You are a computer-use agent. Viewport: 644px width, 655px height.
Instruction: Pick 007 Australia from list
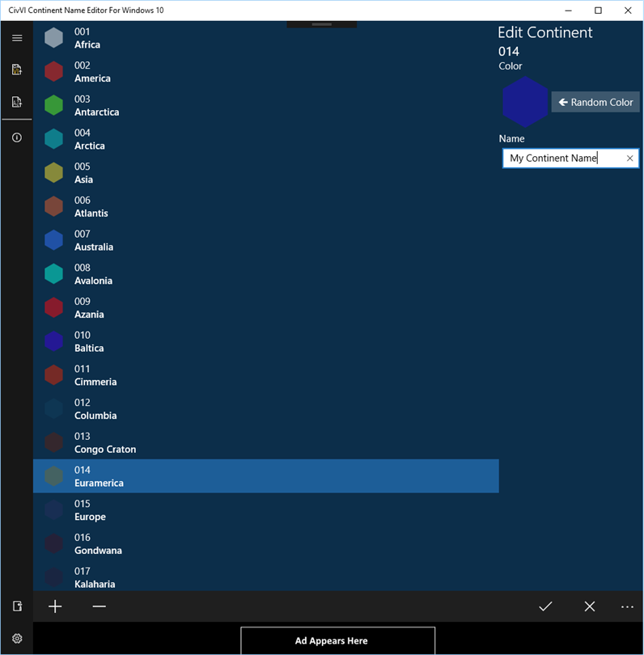(x=266, y=240)
